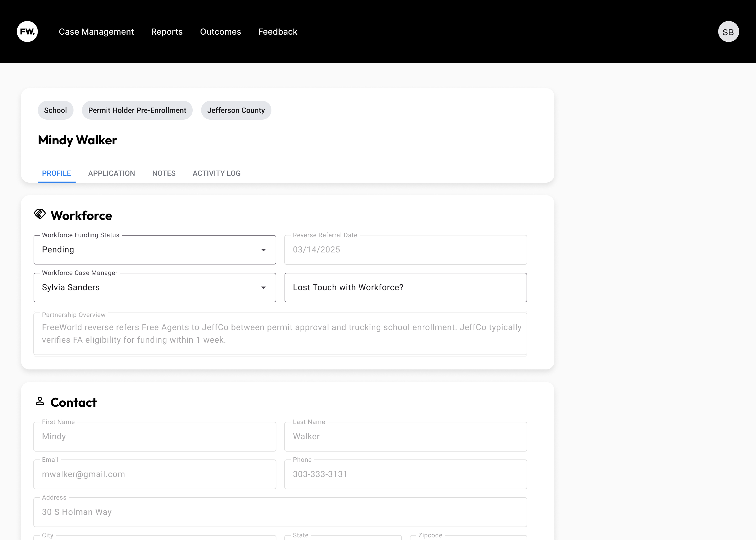Viewport: 756px width, 540px height.
Task: Click the Jefferson County chip
Action: pos(236,110)
